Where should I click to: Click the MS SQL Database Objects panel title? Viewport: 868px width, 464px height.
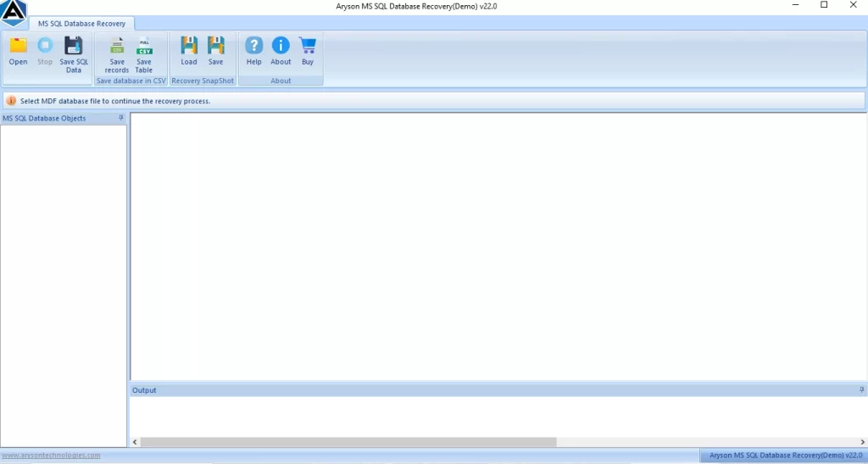pos(44,119)
